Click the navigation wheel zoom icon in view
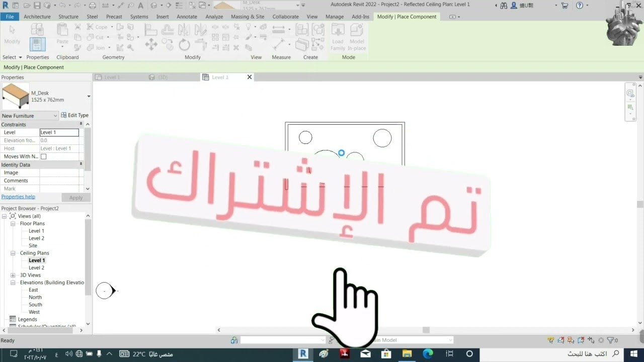 point(630,94)
